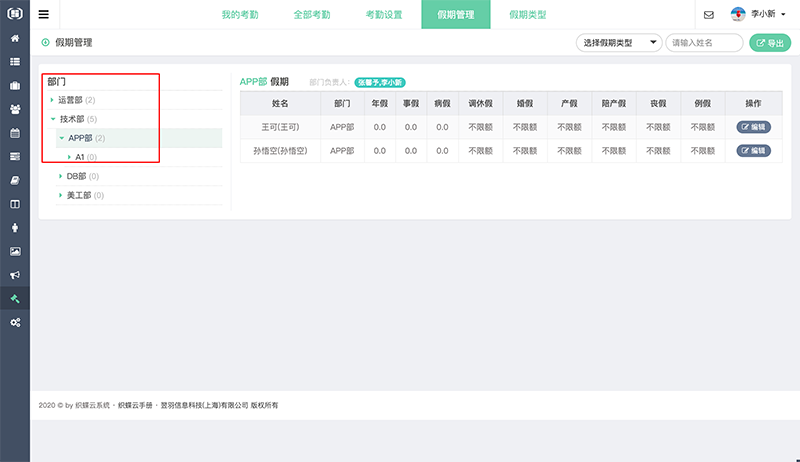Click the 姓名 column header

(280, 104)
